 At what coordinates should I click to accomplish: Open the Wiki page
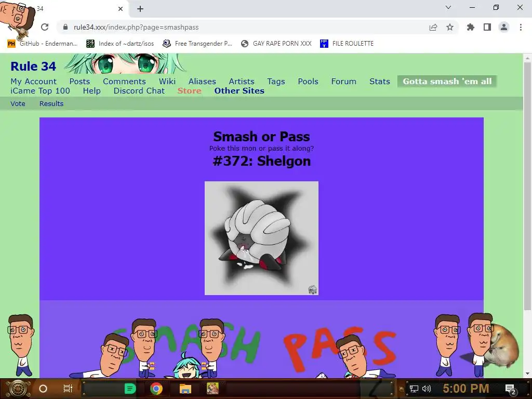click(167, 82)
